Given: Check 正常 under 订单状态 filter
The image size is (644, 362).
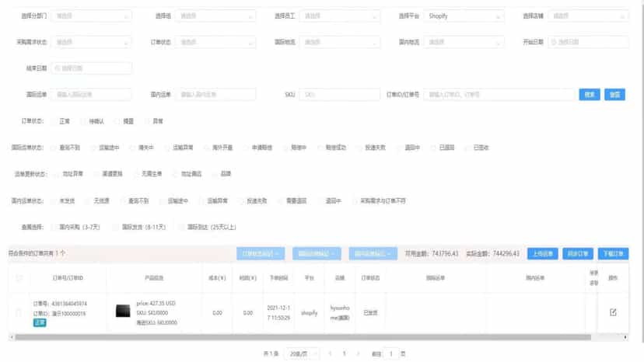Looking at the screenshot, I should coord(54,121).
